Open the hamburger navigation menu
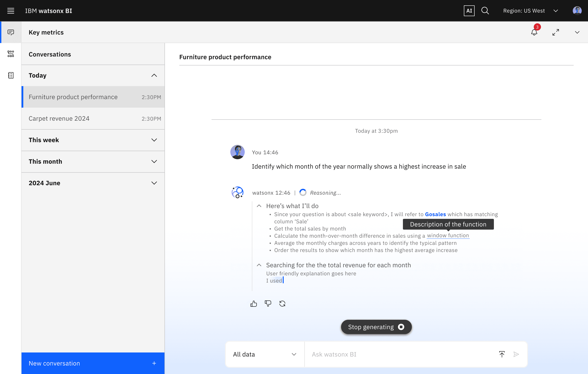 pos(11,11)
